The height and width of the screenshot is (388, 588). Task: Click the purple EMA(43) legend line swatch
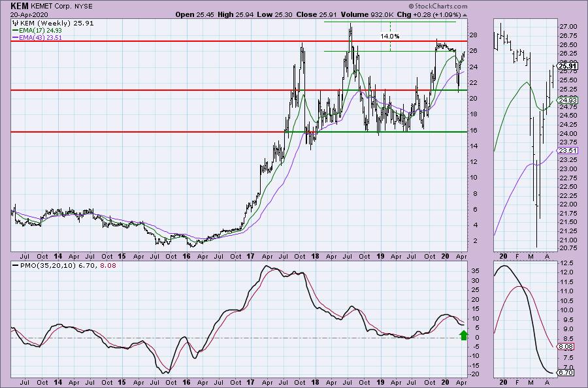[x=16, y=37]
